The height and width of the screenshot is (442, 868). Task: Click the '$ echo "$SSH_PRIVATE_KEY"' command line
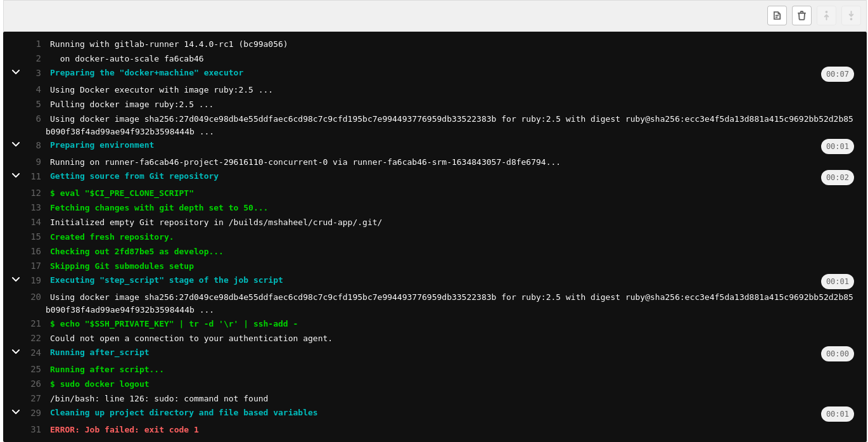pos(174,324)
